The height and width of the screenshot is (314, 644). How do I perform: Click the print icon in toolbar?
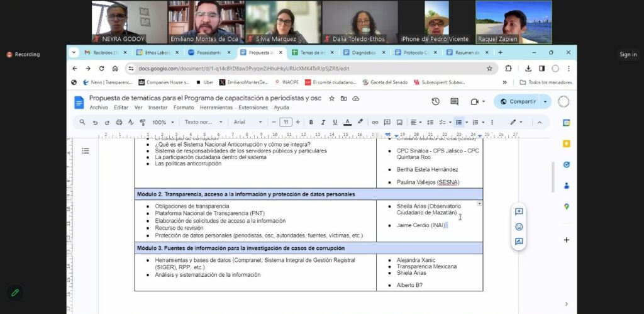[118, 122]
